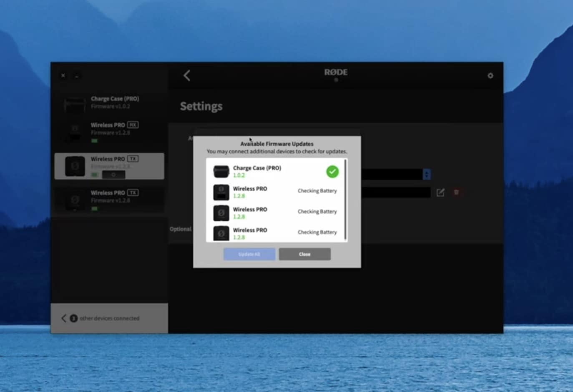Click the red trash delete icon

point(456,192)
